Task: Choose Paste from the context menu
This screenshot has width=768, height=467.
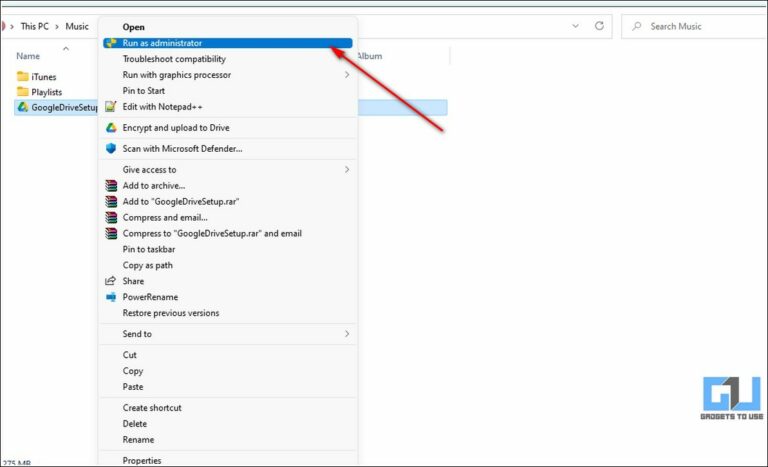Action: click(x=228, y=387)
